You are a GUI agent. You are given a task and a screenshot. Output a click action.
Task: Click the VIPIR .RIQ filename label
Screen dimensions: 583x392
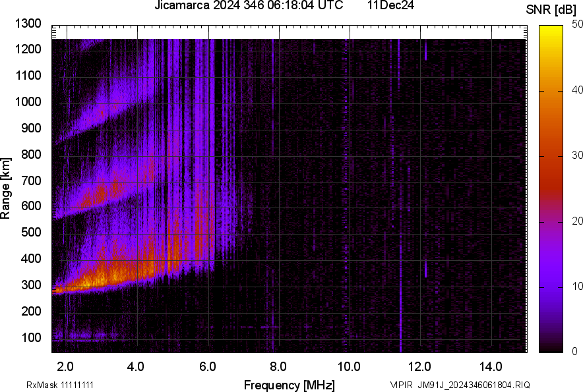coord(460,385)
